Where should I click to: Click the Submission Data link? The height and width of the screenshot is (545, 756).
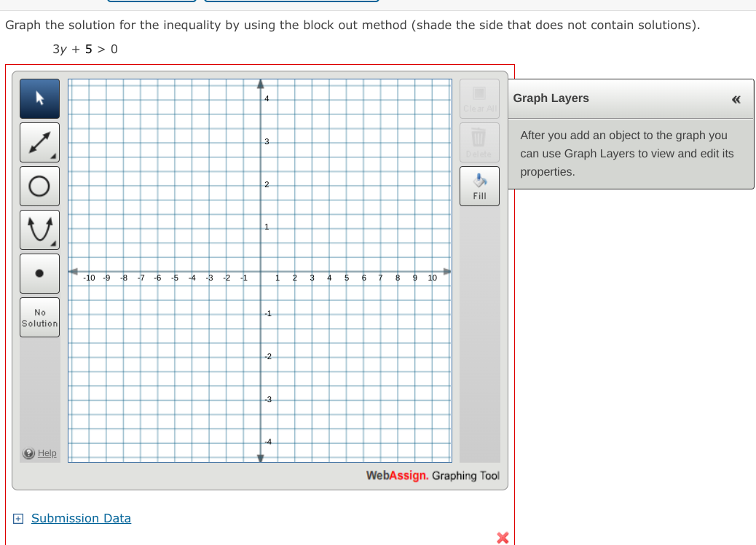pos(81,518)
